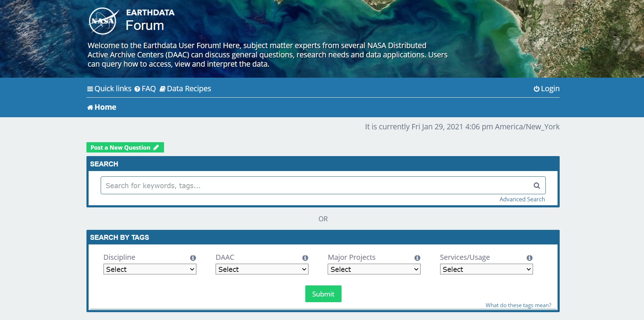Click the info icon beside Services/Usage
The width and height of the screenshot is (644, 320).
click(x=529, y=258)
